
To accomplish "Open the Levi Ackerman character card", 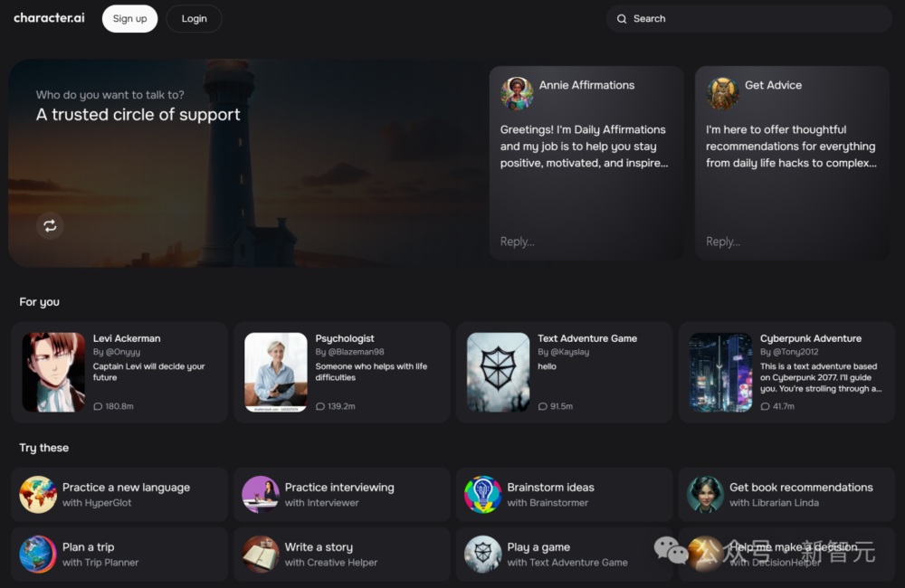I will (x=119, y=372).
